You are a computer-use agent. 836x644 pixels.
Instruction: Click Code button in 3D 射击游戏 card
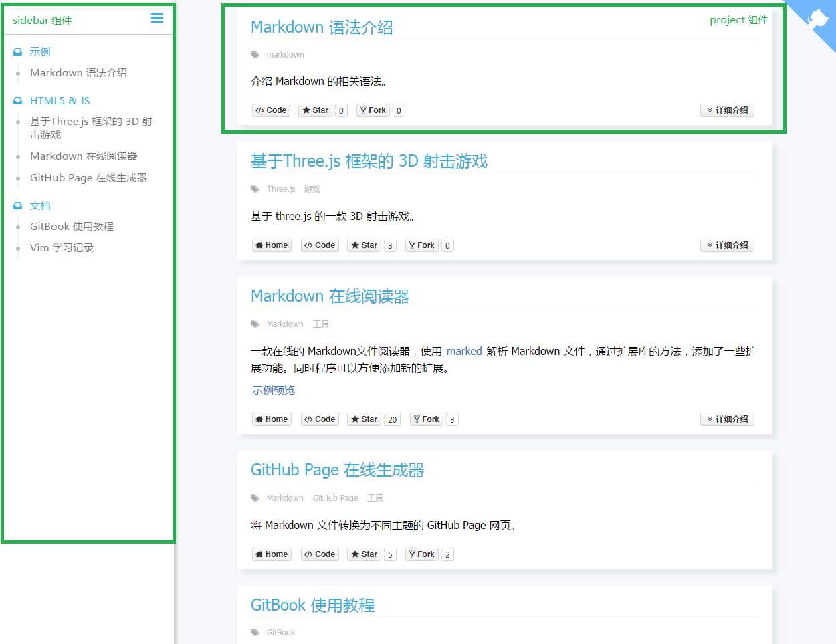tap(320, 245)
